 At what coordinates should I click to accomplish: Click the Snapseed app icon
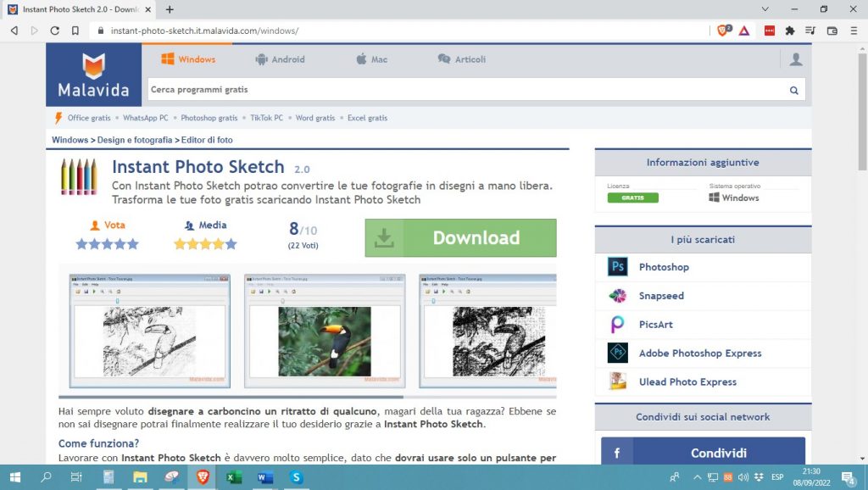click(618, 296)
